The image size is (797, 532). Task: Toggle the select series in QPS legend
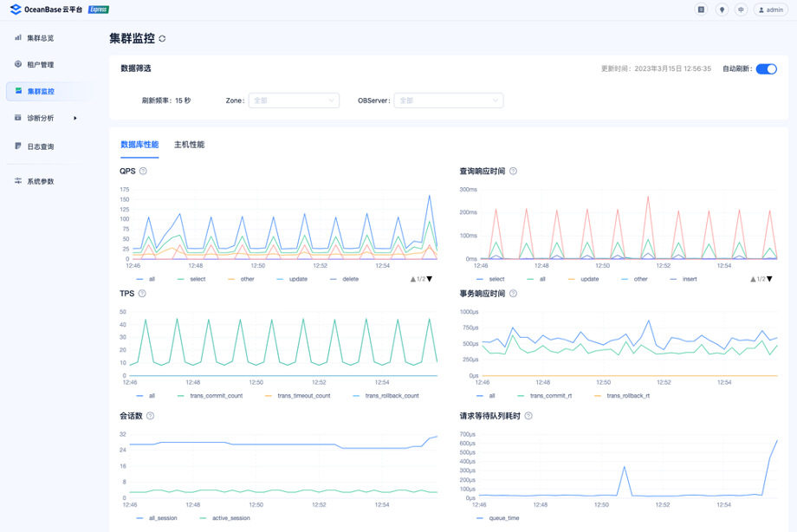click(191, 279)
